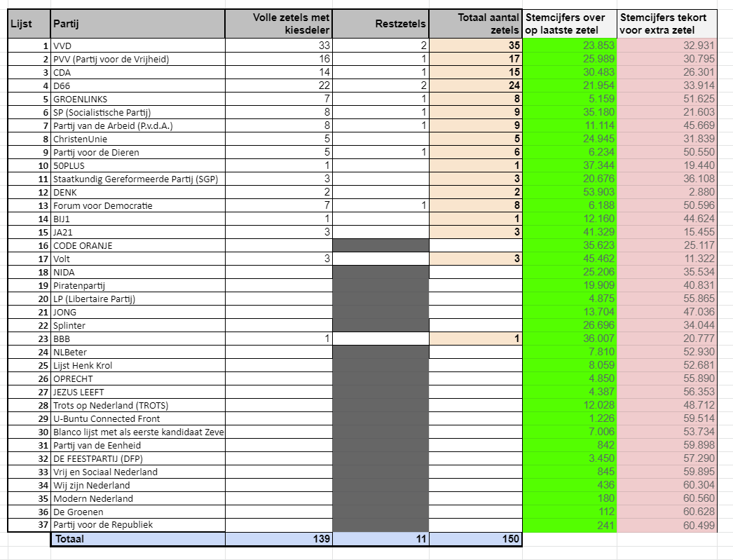This screenshot has height=560, width=733.
Task: Select the NIDA party cell
Action: coord(138,272)
